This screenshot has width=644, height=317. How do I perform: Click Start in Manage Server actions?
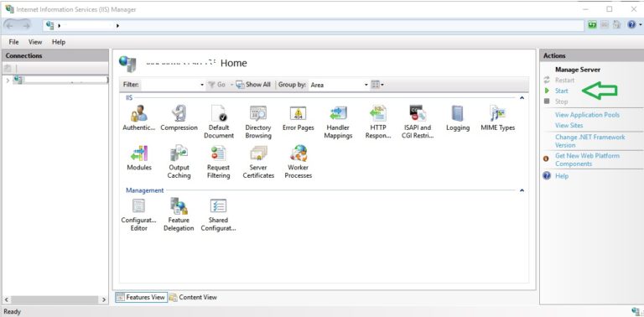click(x=562, y=91)
